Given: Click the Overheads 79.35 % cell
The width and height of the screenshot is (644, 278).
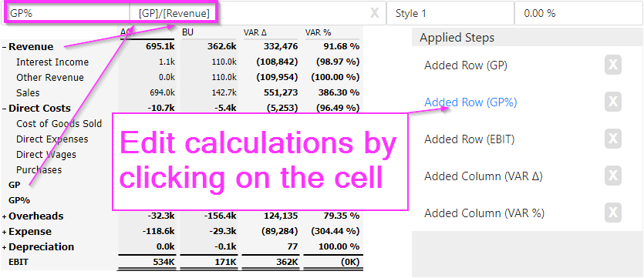Looking at the screenshot, I should click(341, 216).
